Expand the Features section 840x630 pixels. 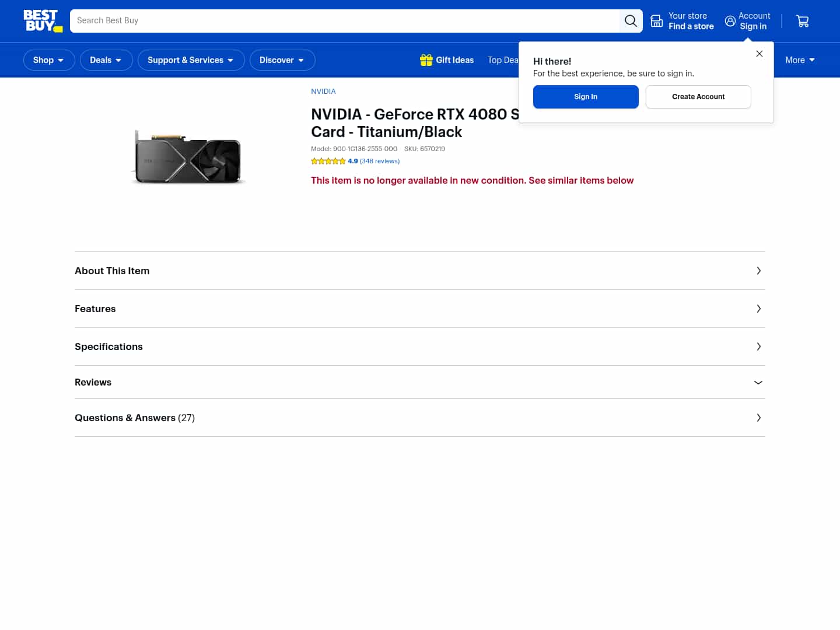pos(420,309)
